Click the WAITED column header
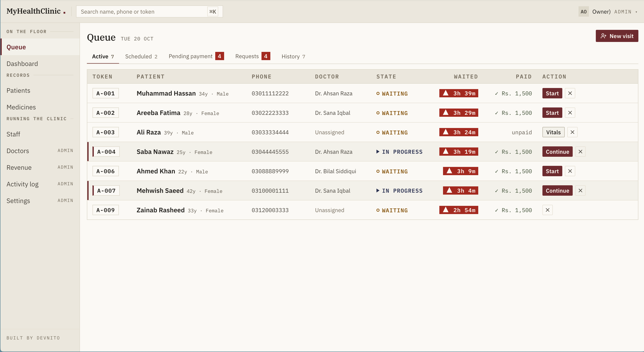Viewport: 644px width, 352px height. click(466, 77)
